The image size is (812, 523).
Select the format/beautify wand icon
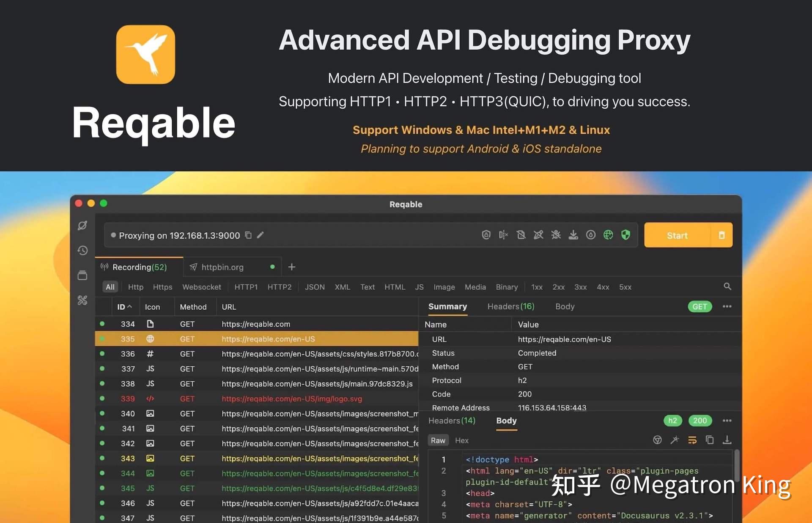675,440
